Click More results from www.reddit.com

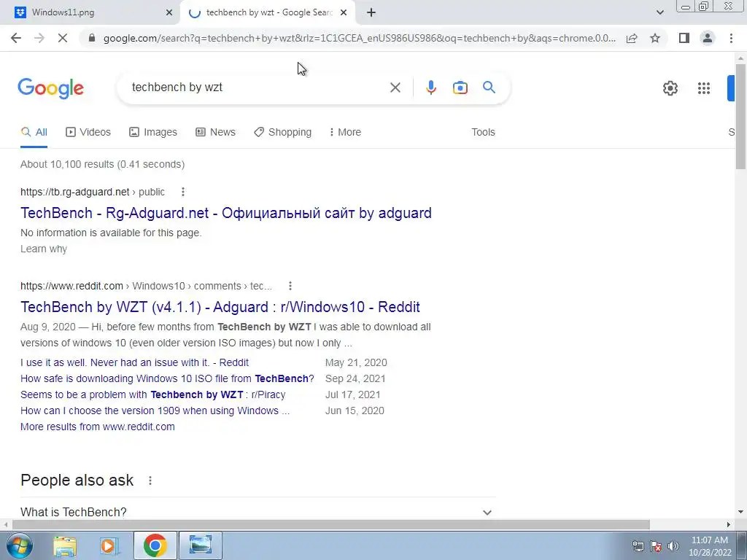(x=98, y=427)
